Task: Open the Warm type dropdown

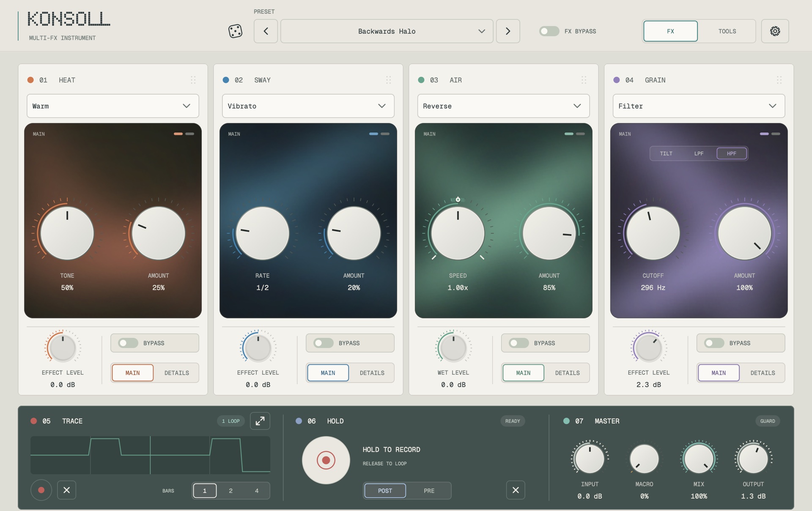Action: [x=112, y=106]
